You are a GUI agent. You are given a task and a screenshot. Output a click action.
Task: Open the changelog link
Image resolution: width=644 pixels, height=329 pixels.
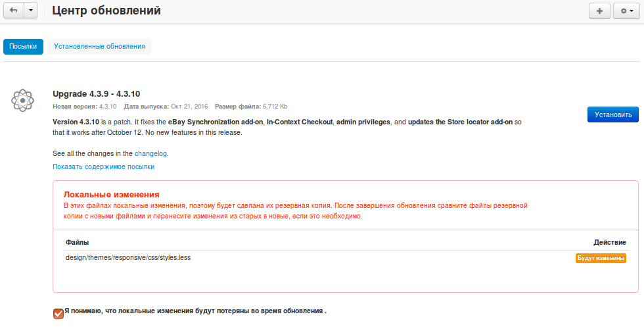151,153
